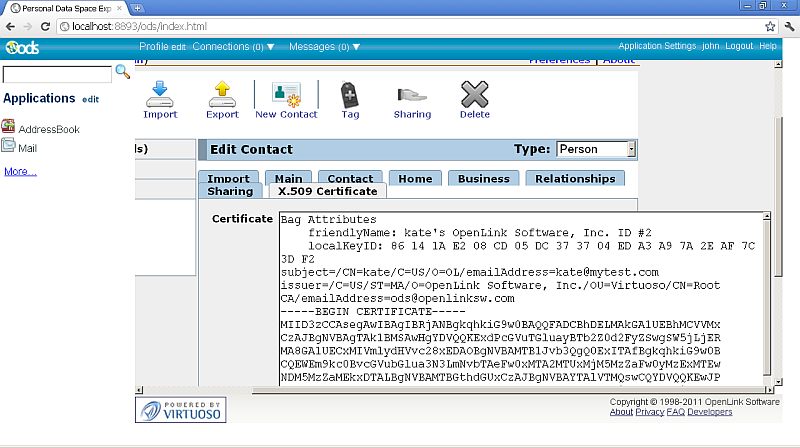This screenshot has width=800, height=448.
Task: Click the More... link in sidebar
Action: (20, 171)
